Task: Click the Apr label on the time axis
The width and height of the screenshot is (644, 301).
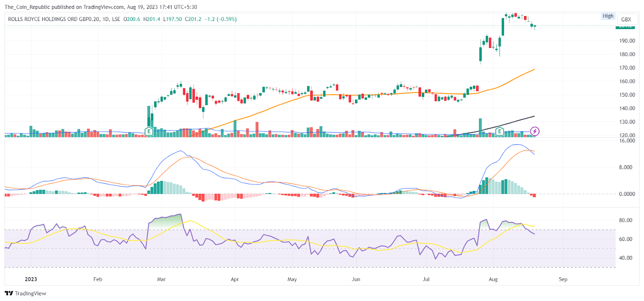Action: [235, 279]
